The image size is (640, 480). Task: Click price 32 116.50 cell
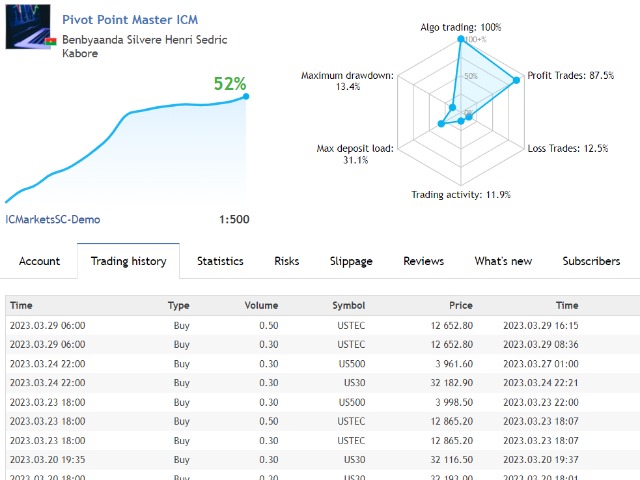coord(451,460)
